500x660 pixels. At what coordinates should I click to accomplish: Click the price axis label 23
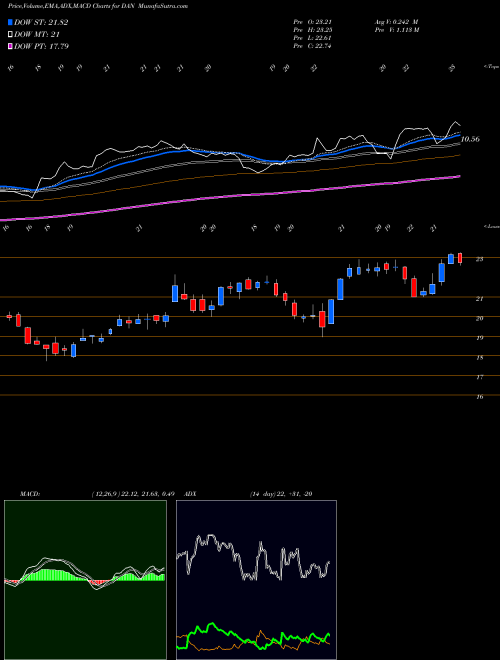(479, 259)
